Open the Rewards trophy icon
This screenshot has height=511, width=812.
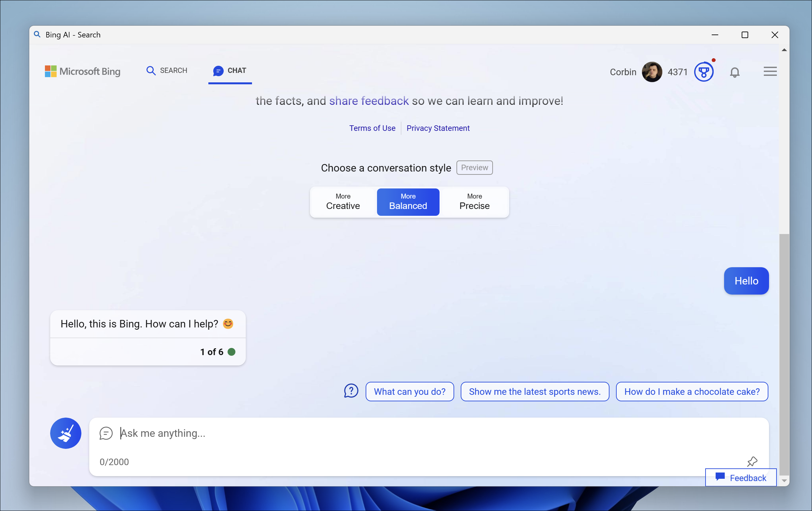point(703,72)
